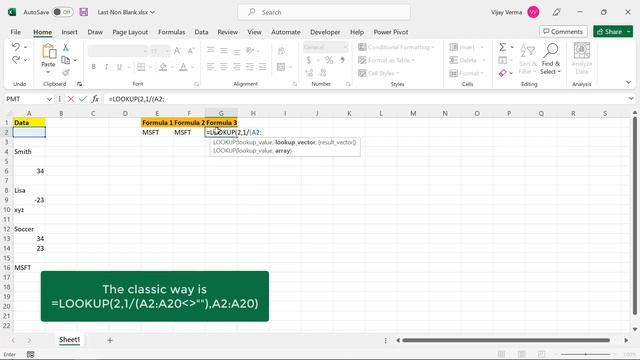
Task: Expand the formula bar chevron
Action: tap(631, 99)
